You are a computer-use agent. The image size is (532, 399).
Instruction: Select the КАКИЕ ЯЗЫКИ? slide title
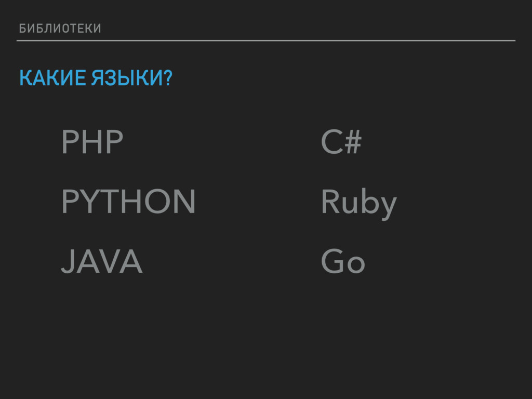tap(96, 78)
